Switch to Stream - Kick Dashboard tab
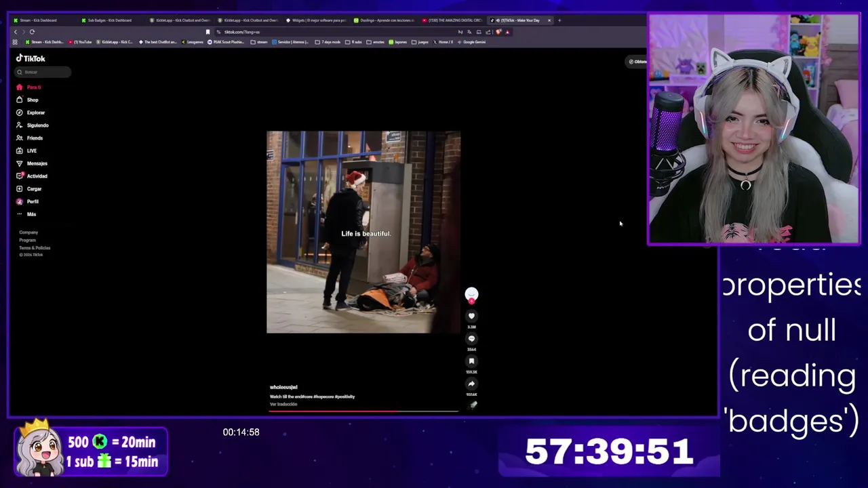Viewport: 868px width, 488px height. (x=38, y=20)
